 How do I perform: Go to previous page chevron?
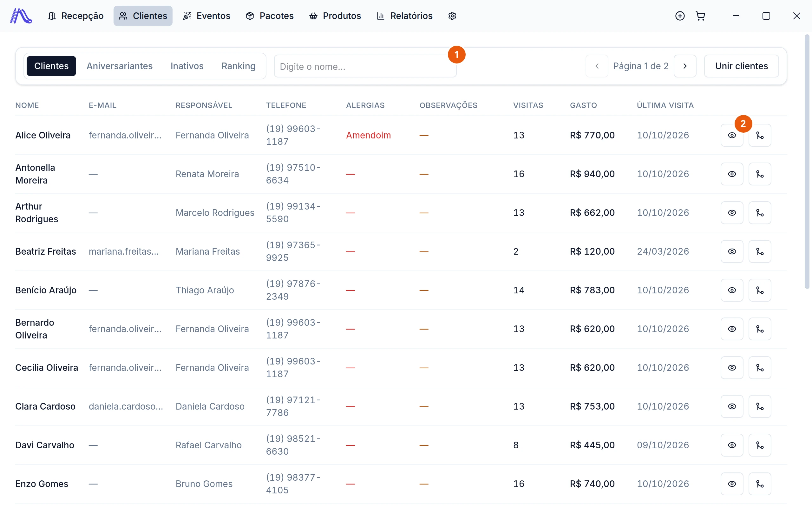(597, 66)
